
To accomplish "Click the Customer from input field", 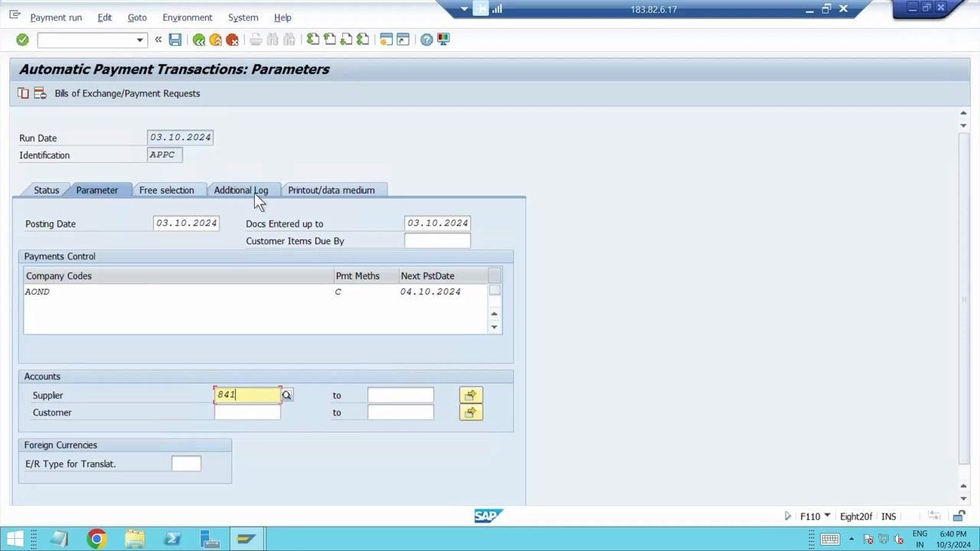I will pyautogui.click(x=247, y=412).
